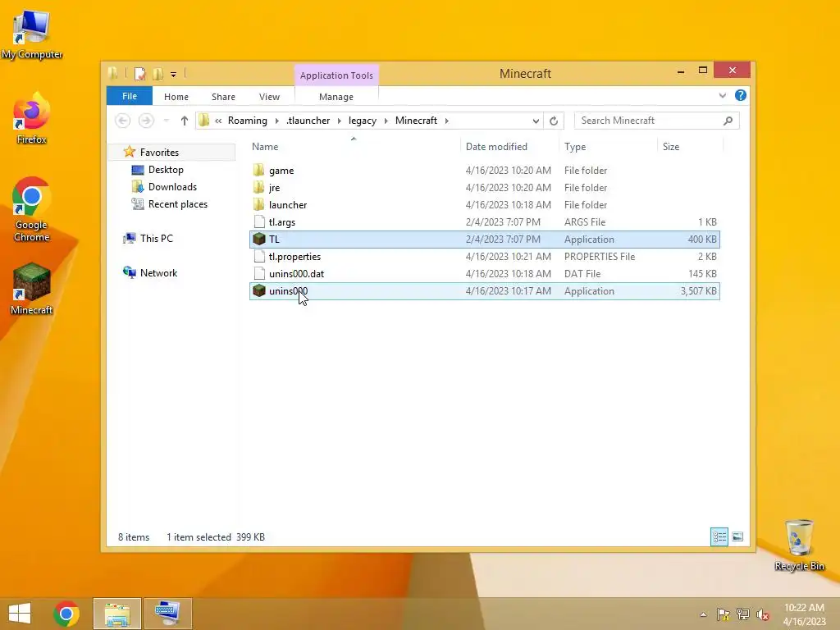Navigate to Roaming in breadcrumb
This screenshot has width=840, height=630.
[x=248, y=121]
